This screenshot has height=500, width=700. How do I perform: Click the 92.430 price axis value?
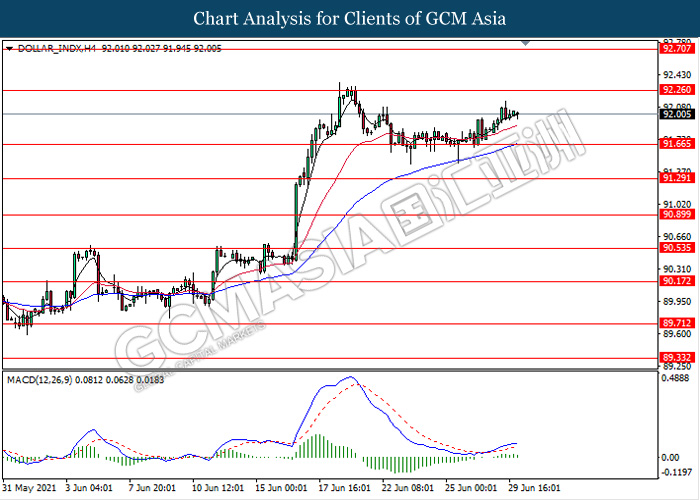pyautogui.click(x=678, y=75)
